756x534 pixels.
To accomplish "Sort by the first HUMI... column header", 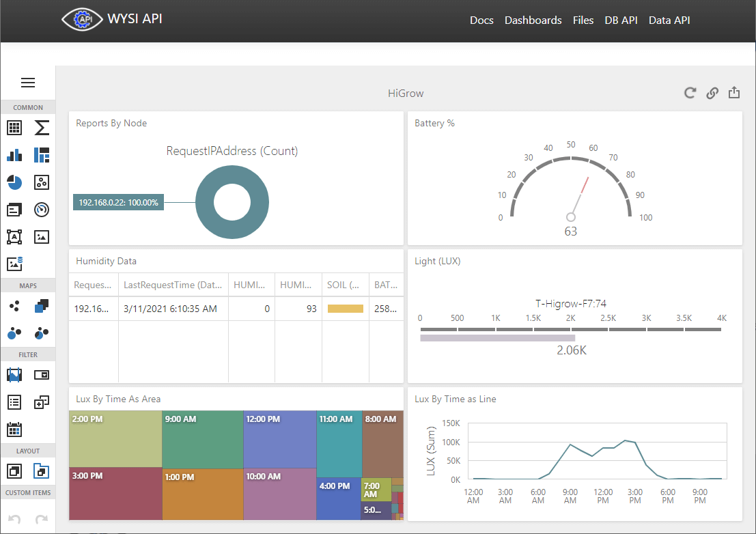I will (x=251, y=285).
